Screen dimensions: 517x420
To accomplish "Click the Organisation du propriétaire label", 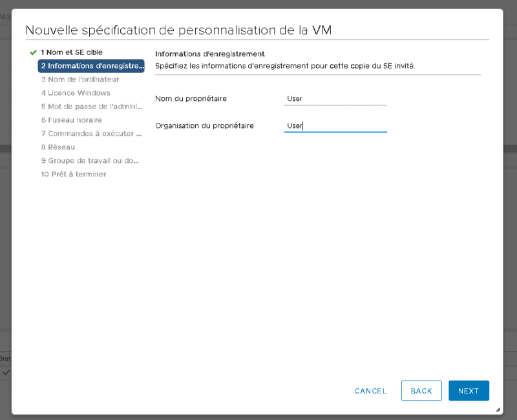I will tap(204, 125).
